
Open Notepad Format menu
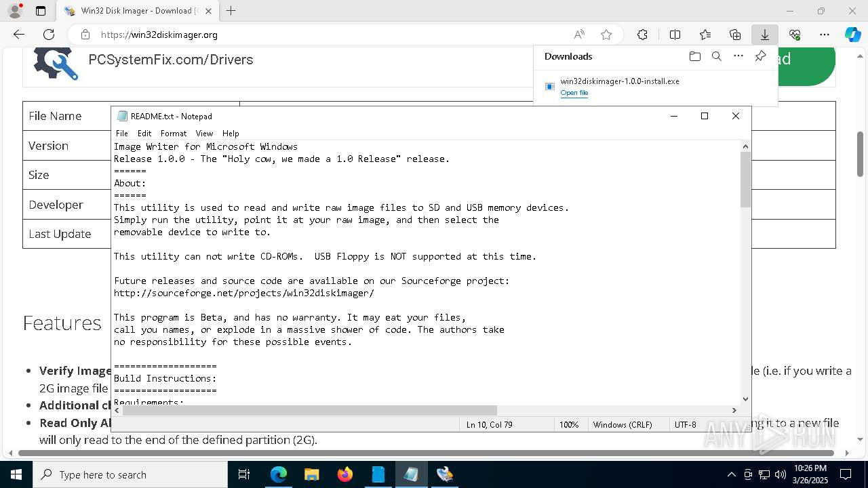click(174, 134)
